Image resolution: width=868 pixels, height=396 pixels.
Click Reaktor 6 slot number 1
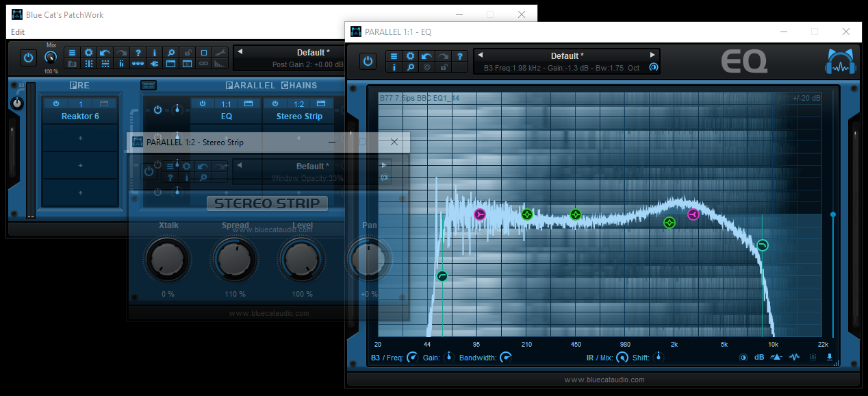(x=81, y=103)
